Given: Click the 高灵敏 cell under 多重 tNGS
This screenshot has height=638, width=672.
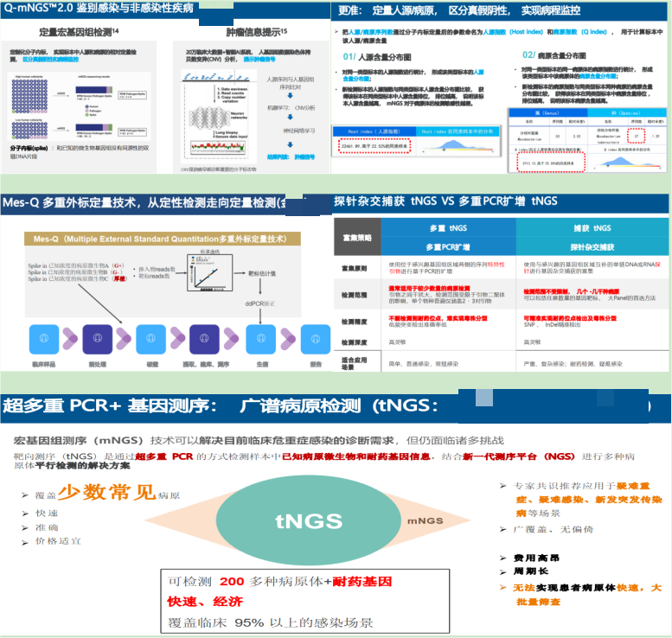Looking at the screenshot, I should (x=397, y=342).
